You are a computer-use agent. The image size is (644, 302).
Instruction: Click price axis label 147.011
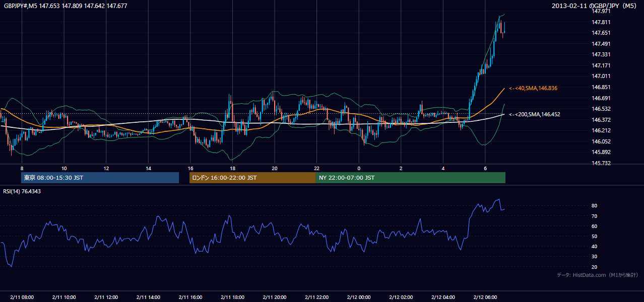[601, 76]
